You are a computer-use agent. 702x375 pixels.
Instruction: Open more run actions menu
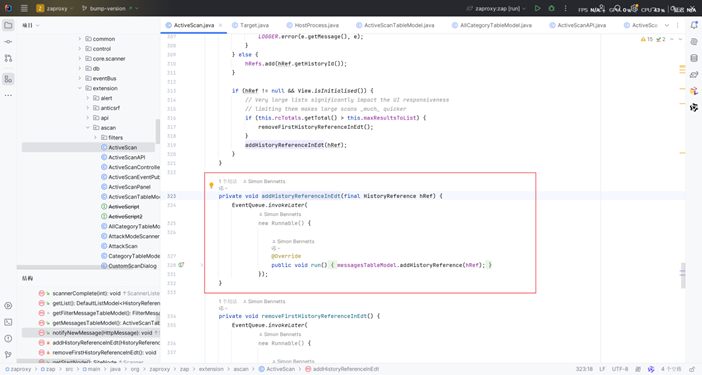[565, 9]
